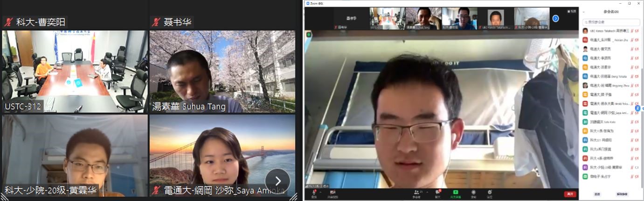Select 科大11系-张有为 participant row
The width and height of the screenshot is (644, 201).
click(610, 131)
